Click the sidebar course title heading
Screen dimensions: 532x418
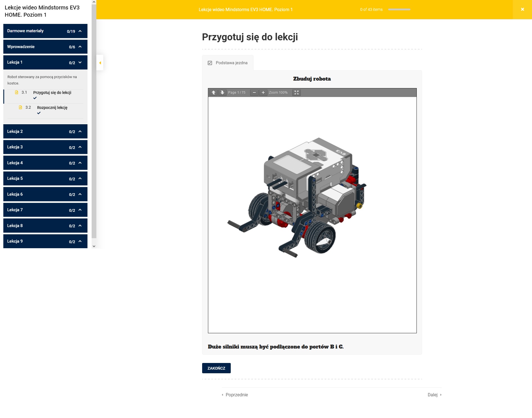[x=42, y=11]
